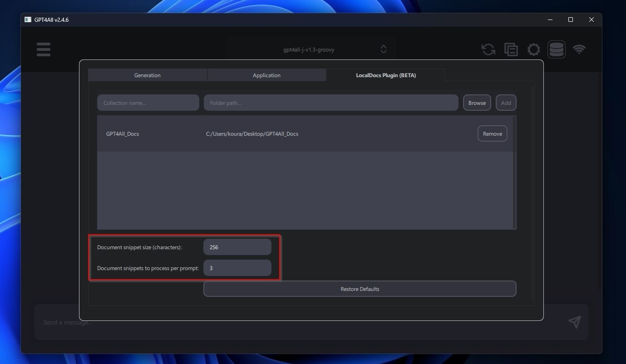Click the Add collection button

[506, 103]
